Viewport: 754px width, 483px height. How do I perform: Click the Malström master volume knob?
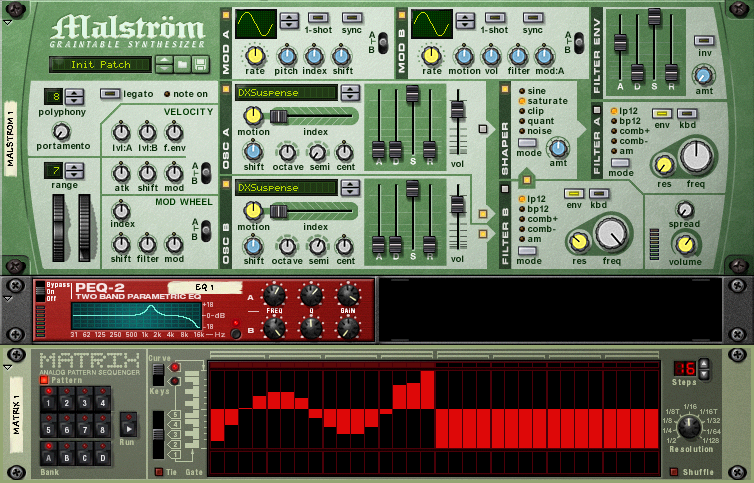(685, 244)
